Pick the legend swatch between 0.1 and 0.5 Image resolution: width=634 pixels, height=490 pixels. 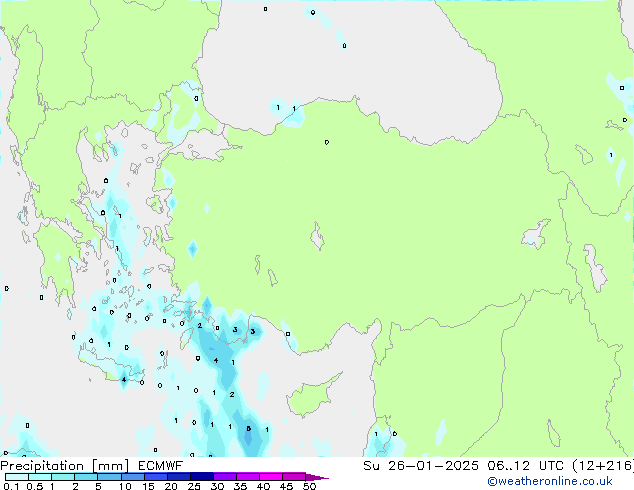[17, 477]
